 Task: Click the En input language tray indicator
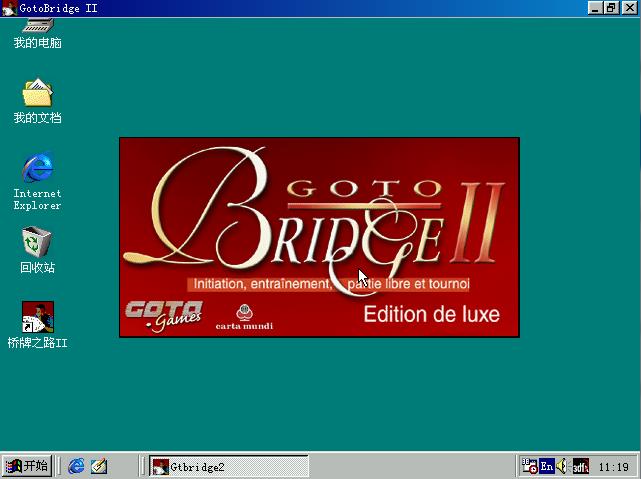tap(547, 466)
